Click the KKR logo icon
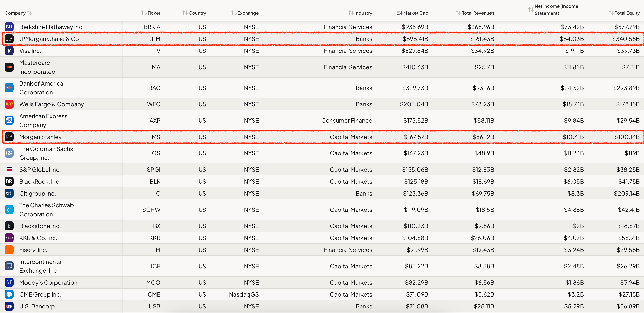Viewport: 644px width, 313px height. (9, 238)
